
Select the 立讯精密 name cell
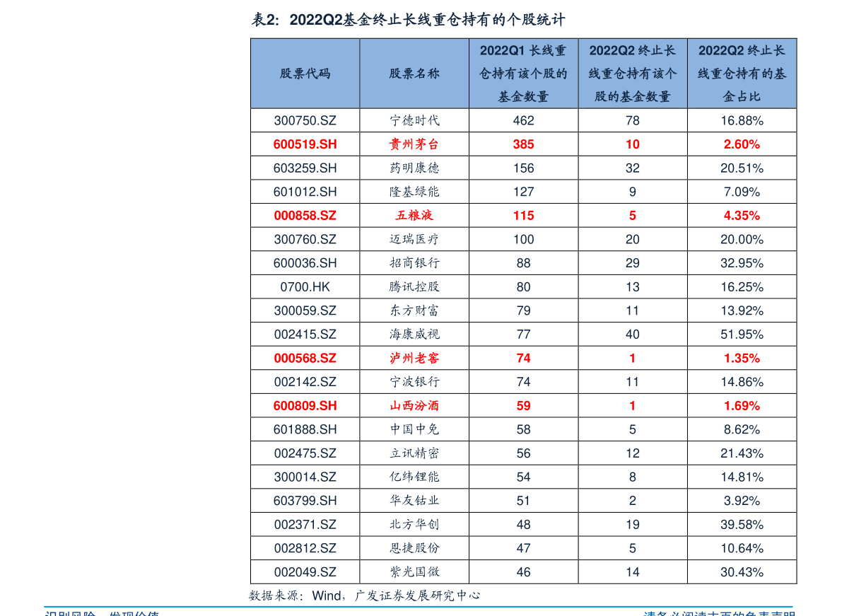pyautogui.click(x=414, y=453)
